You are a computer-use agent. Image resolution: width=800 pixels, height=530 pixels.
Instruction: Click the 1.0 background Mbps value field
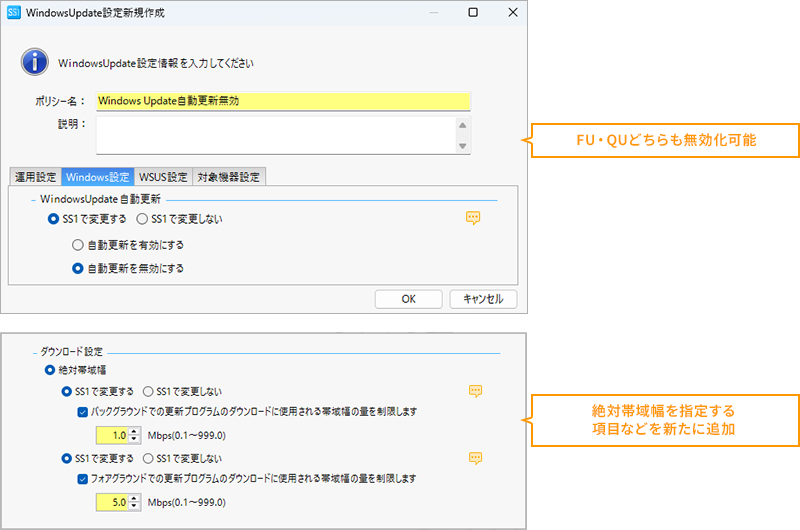click(112, 435)
